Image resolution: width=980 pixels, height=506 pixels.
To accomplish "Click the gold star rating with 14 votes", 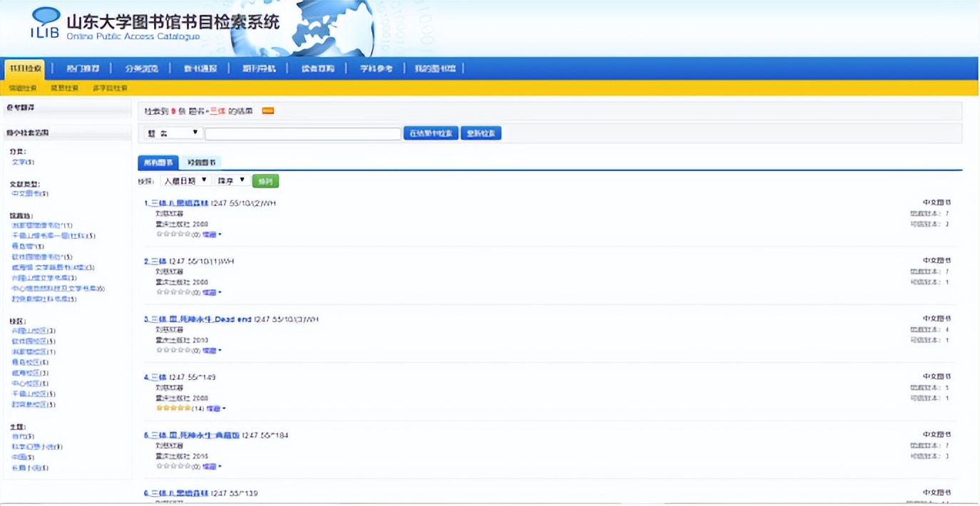I will point(173,408).
